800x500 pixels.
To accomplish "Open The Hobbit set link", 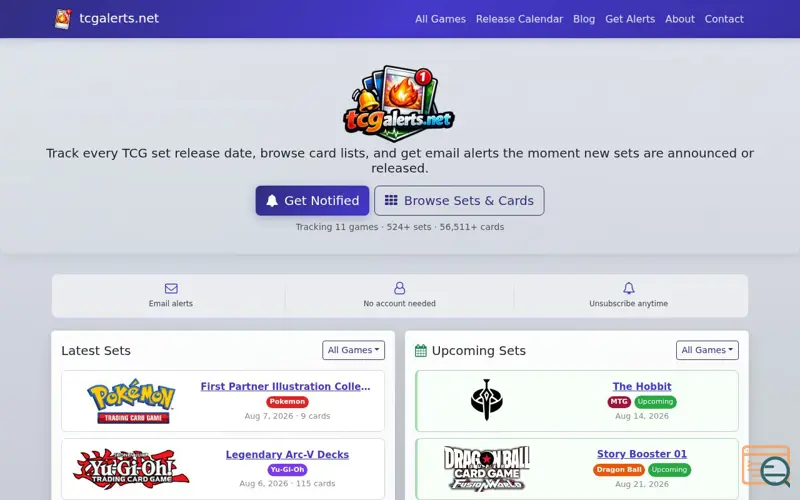I will [642, 386].
